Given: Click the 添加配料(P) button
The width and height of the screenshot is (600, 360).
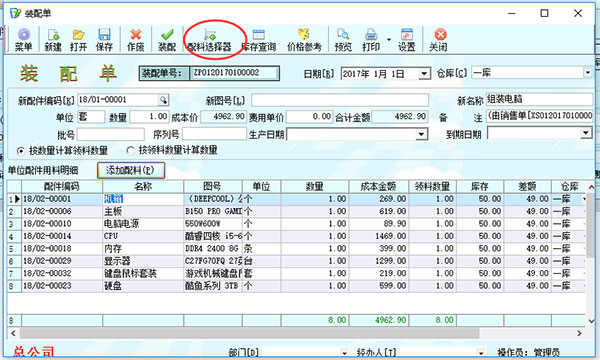Looking at the screenshot, I should click(131, 170).
